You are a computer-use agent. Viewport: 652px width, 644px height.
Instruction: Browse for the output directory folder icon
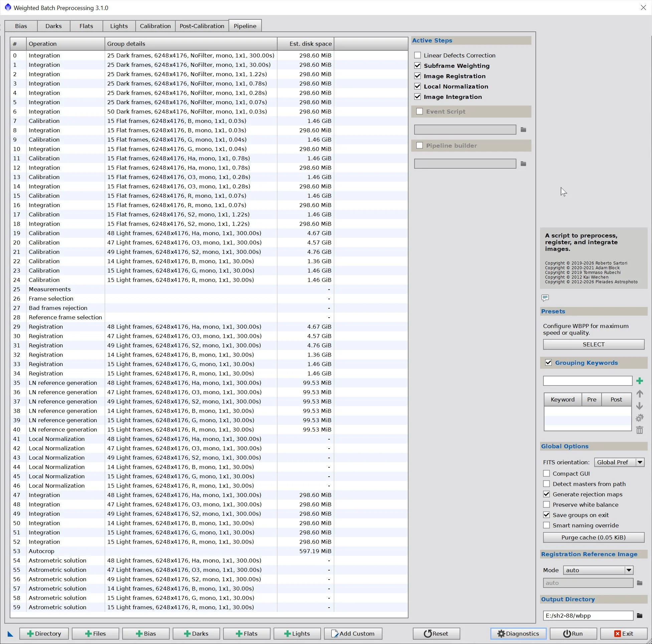point(639,615)
